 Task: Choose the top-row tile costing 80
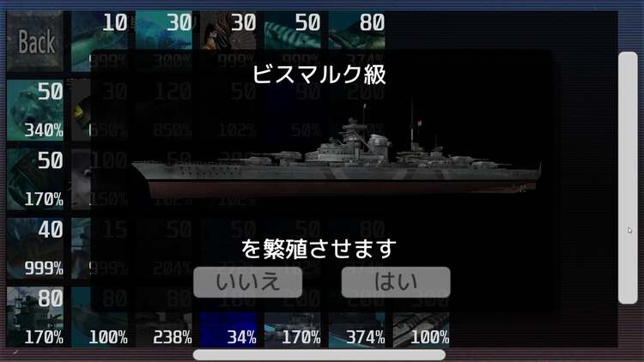point(357,41)
